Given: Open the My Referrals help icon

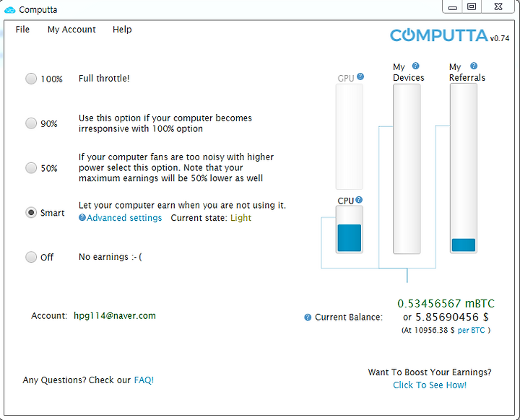Looking at the screenshot, I should 474,66.
